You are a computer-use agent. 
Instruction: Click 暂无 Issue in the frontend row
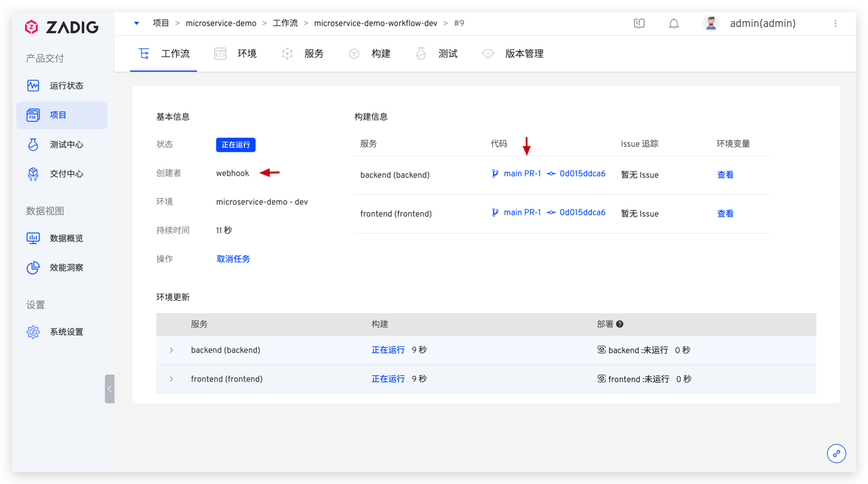(639, 214)
